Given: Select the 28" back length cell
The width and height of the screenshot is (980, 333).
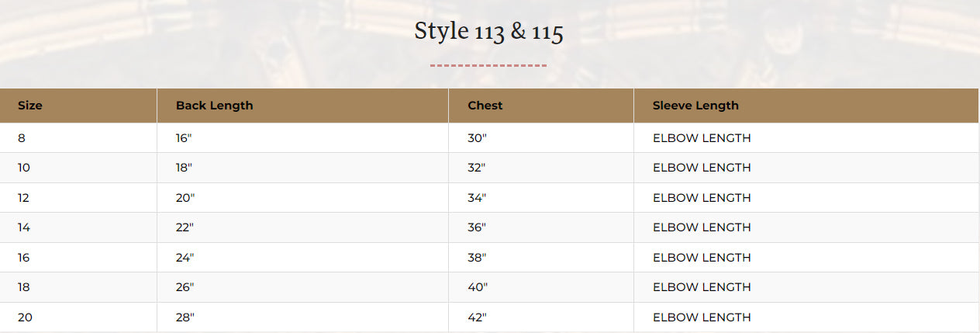Looking at the screenshot, I should coord(185,317).
